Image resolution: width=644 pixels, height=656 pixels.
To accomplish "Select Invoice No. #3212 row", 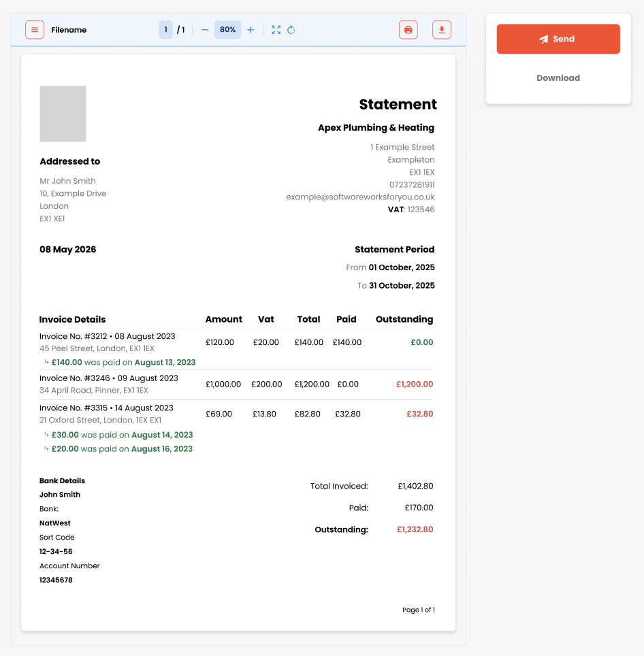I will 236,349.
